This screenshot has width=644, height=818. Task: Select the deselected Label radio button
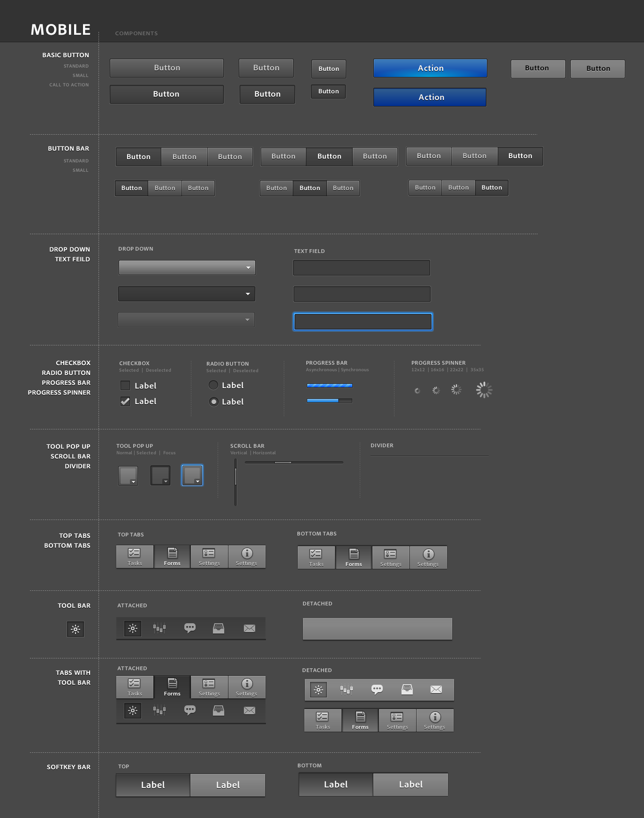pyautogui.click(x=213, y=385)
